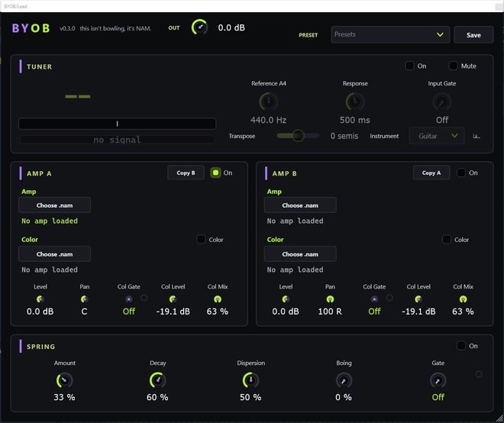
Task: Click the Reference A4 knob
Action: tap(268, 102)
